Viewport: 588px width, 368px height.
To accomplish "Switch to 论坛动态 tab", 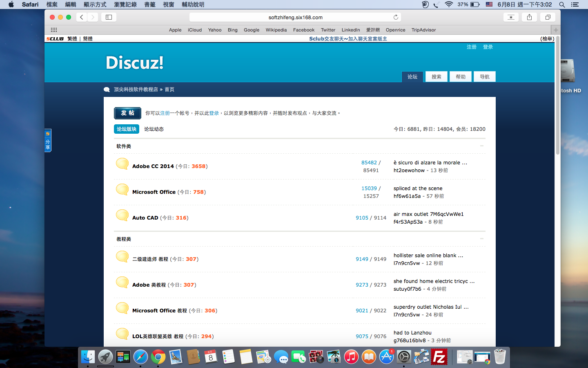I will pos(154,129).
